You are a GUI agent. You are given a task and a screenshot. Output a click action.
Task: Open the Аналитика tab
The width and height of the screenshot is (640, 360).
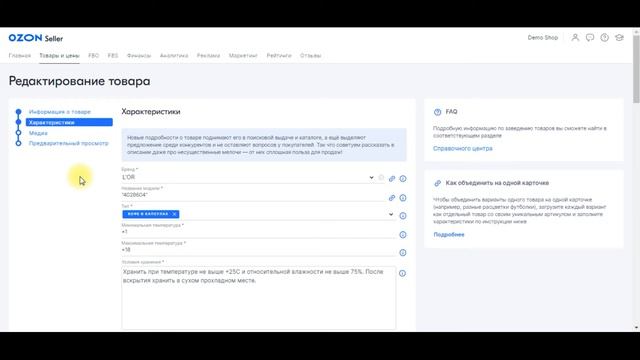(x=174, y=56)
